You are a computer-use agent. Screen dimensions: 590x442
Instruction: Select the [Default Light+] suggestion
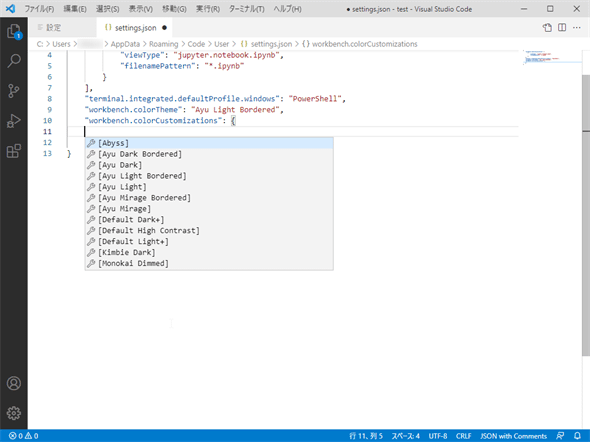pos(209,241)
